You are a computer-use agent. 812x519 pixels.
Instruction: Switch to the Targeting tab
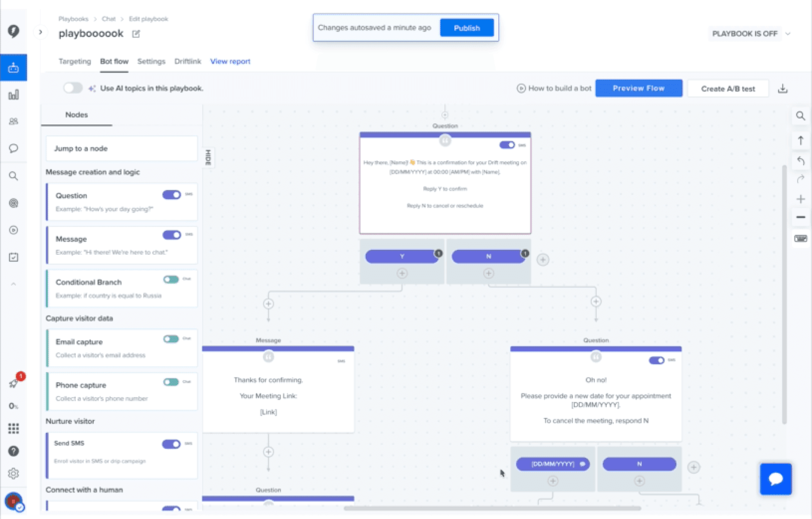pyautogui.click(x=75, y=62)
